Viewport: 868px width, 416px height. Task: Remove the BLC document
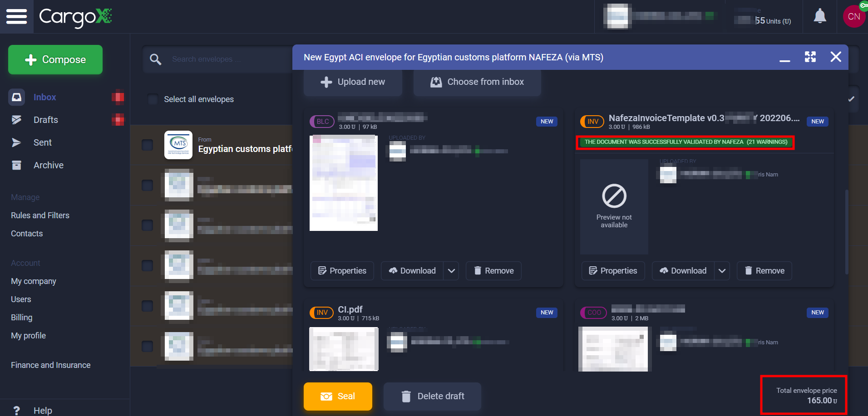click(493, 271)
